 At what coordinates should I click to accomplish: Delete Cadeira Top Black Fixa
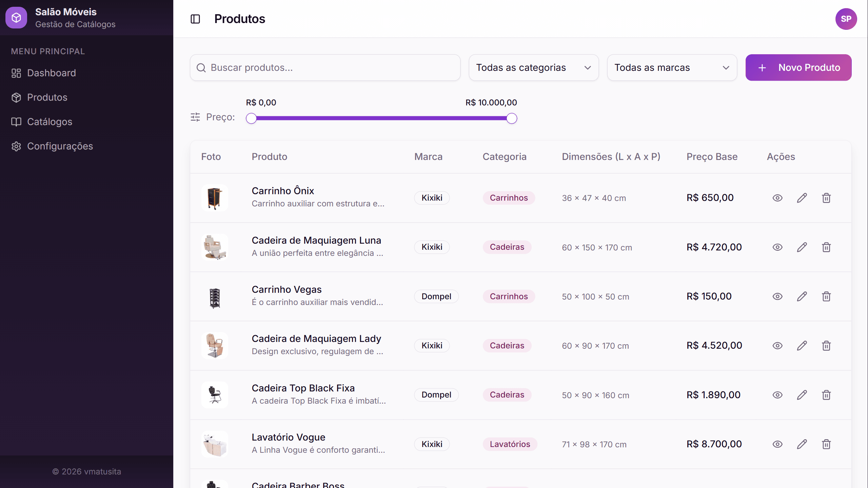point(826,395)
